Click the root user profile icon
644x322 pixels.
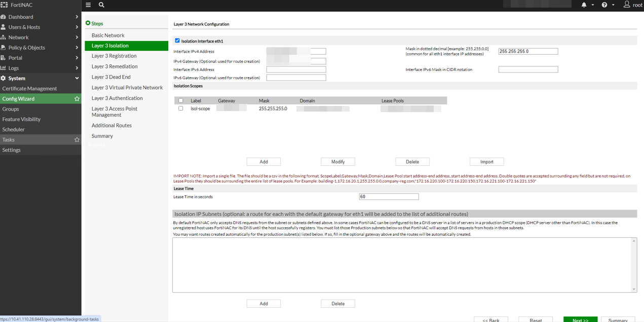pyautogui.click(x=627, y=5)
